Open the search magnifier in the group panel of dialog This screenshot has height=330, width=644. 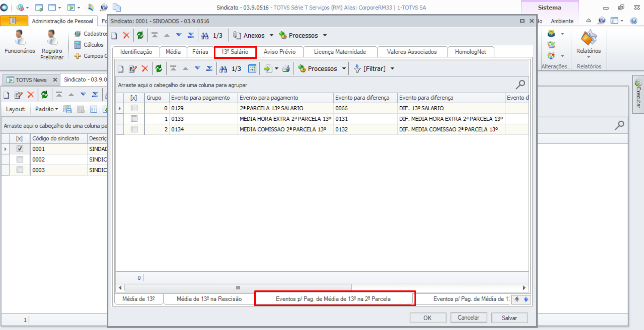[520, 85]
